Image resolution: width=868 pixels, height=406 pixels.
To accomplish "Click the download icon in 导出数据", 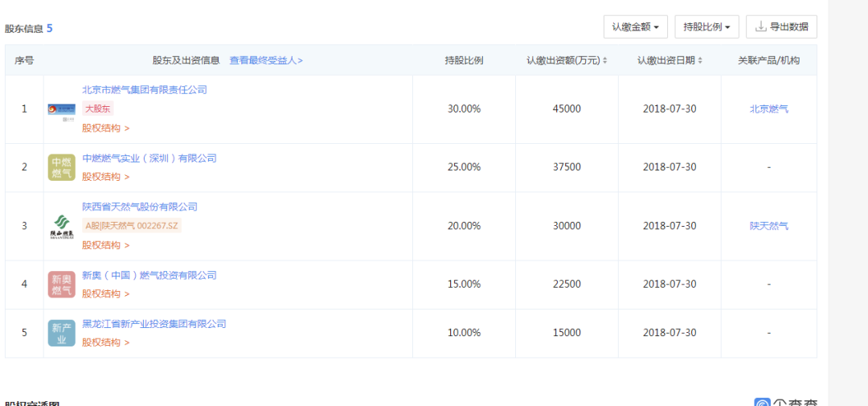I will pos(761,26).
